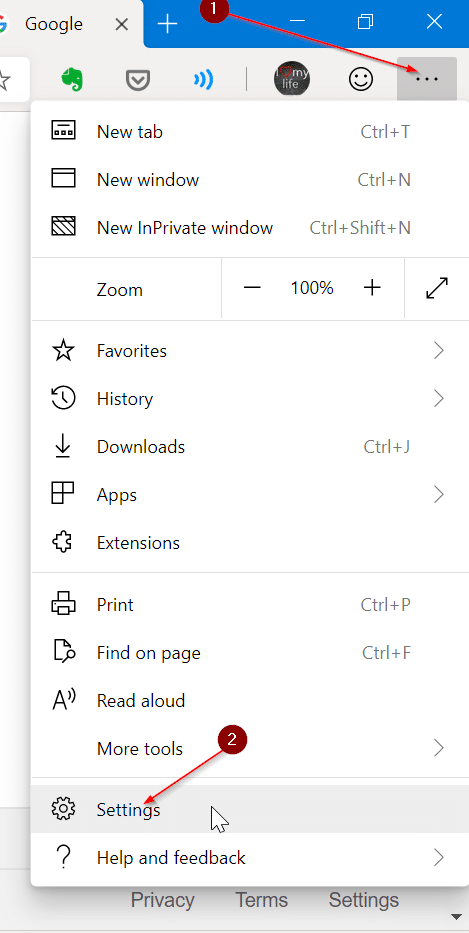Click the Extensions puzzle piece icon
Image resolution: width=469 pixels, height=933 pixels.
coord(62,543)
